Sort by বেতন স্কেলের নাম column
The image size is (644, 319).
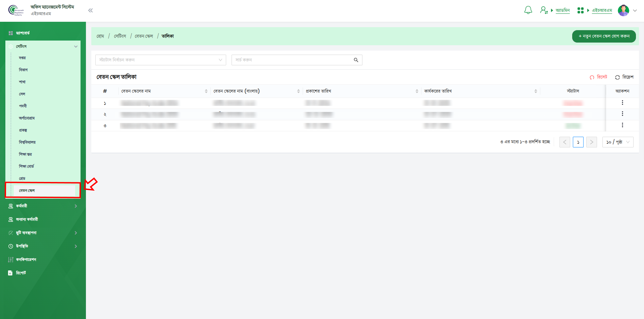point(206,91)
